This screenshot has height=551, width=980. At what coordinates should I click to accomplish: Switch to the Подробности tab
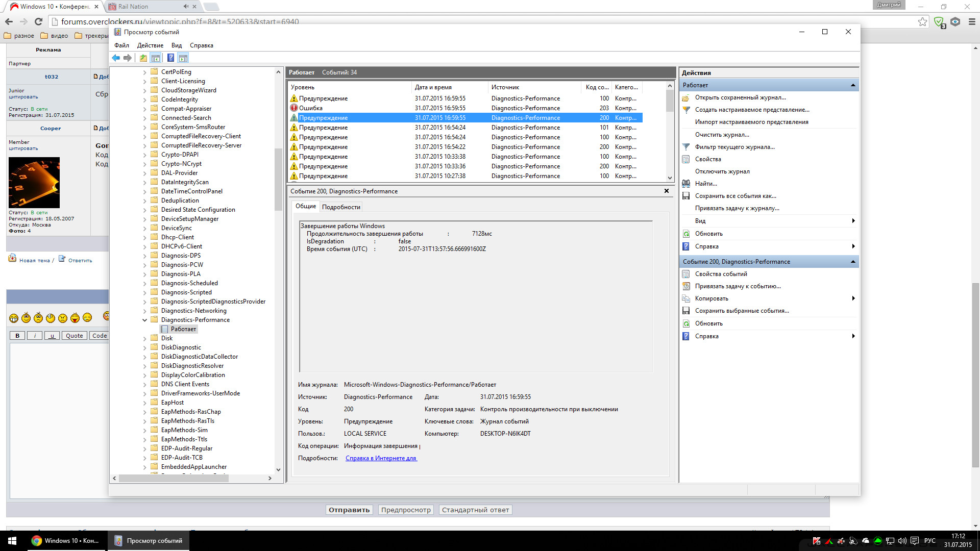click(341, 207)
